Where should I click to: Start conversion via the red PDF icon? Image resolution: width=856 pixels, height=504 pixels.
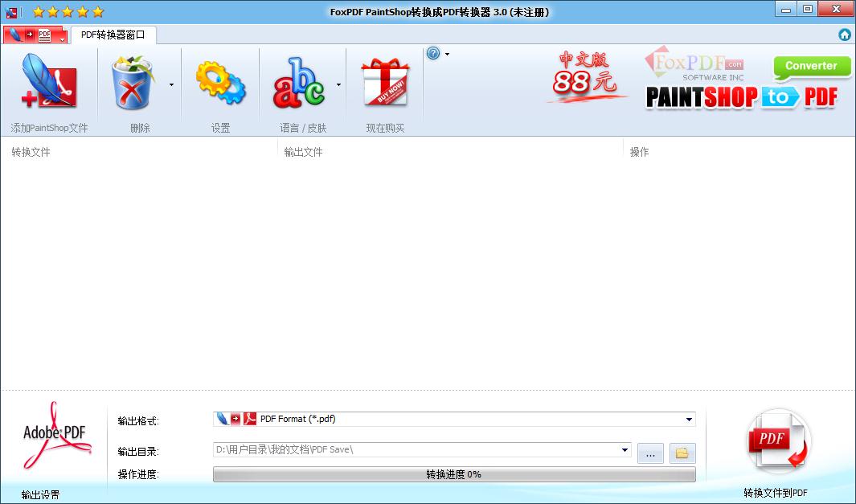(777, 440)
